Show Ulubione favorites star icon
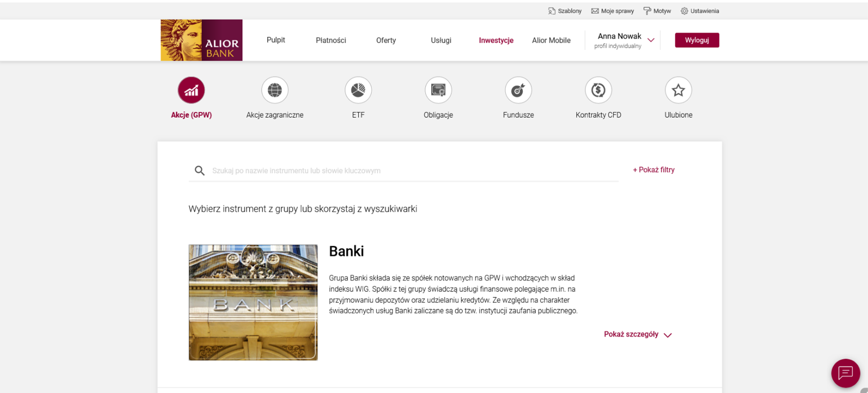This screenshot has height=393, width=868. pyautogui.click(x=678, y=90)
